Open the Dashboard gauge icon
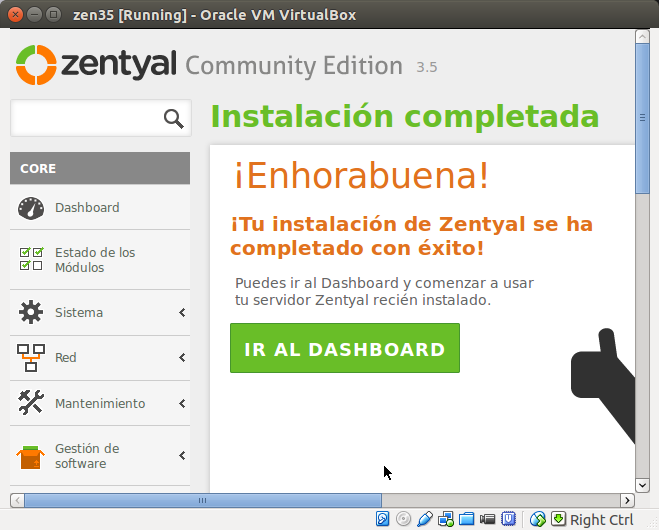659x530 pixels. coord(31,208)
